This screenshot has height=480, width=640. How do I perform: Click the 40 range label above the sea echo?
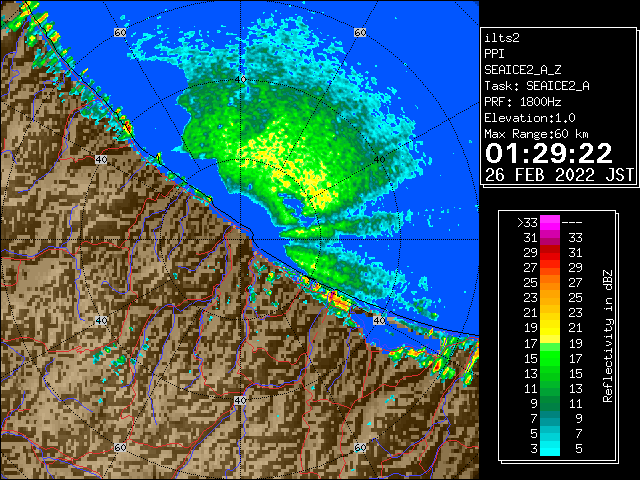tap(241, 79)
